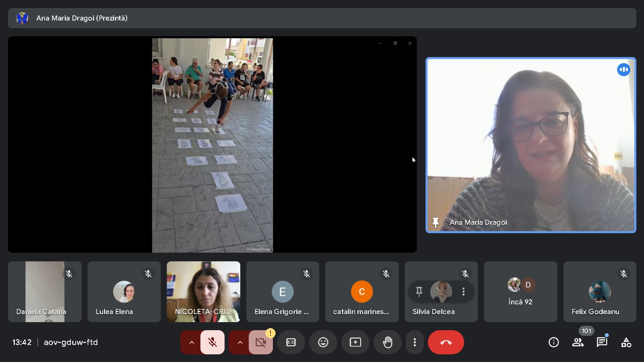
Task: Click the shared presentation video area
Action: click(212, 145)
